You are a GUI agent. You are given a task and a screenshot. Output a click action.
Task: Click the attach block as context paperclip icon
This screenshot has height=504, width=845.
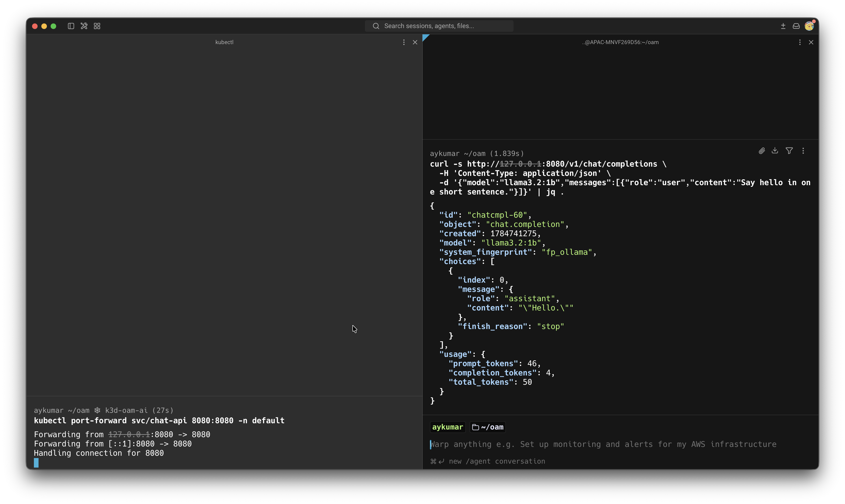[762, 151]
